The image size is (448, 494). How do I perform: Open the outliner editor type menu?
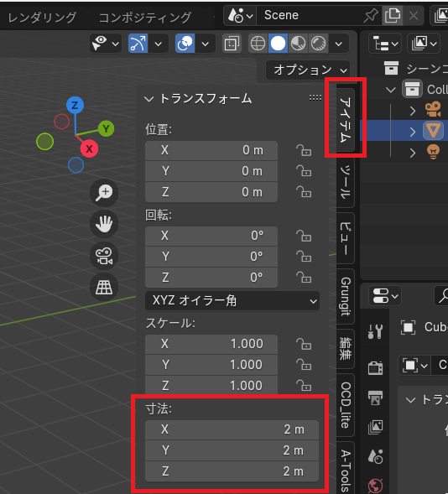(385, 43)
